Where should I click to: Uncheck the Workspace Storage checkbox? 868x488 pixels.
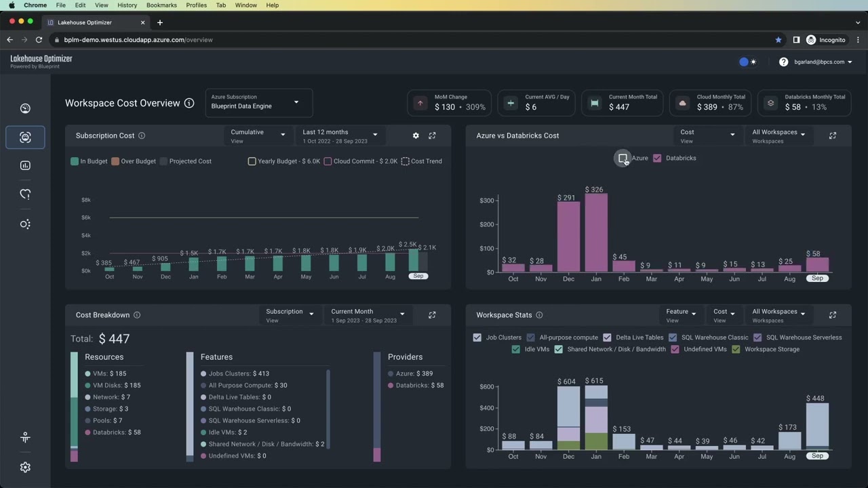coord(736,350)
